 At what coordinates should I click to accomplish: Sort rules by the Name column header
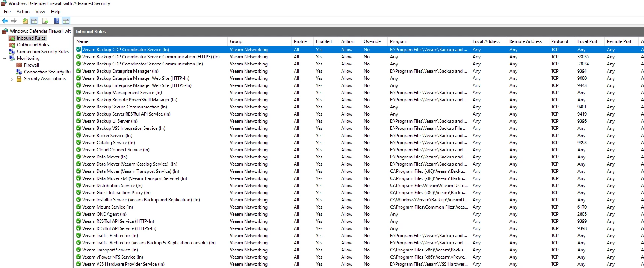151,41
